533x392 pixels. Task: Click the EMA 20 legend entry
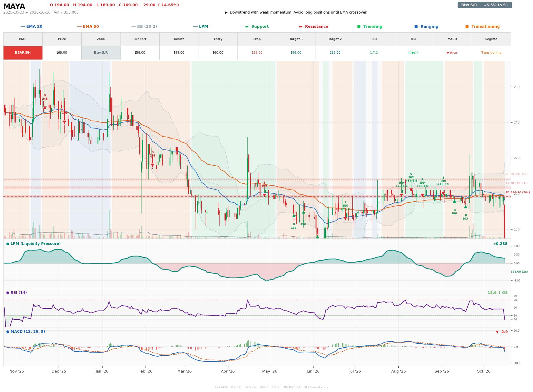pos(32,27)
